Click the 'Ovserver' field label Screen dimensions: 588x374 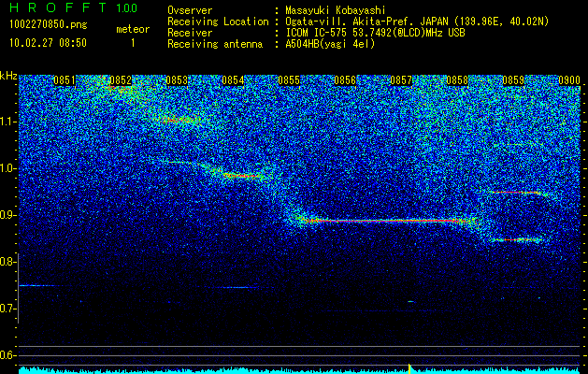tap(190, 10)
